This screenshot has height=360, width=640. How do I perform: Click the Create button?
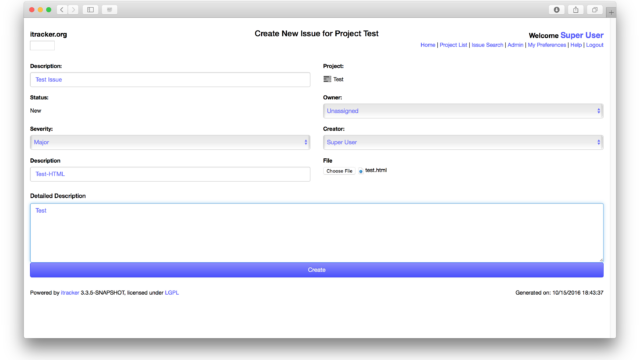(x=317, y=270)
